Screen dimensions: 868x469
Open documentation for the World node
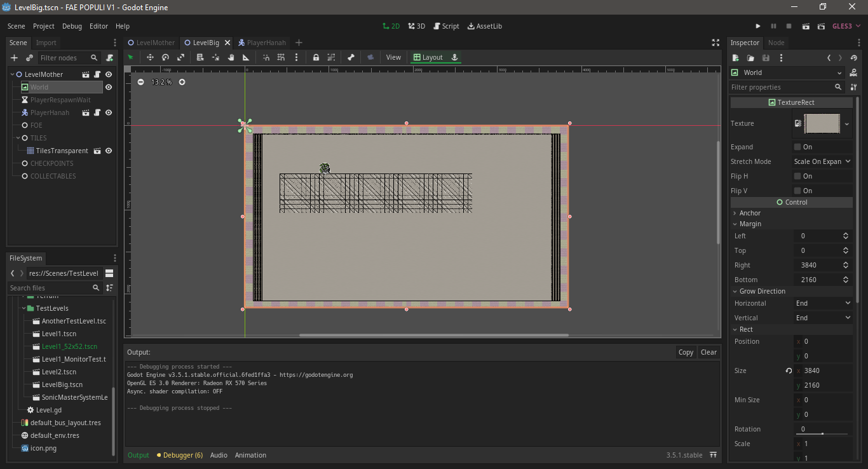click(x=853, y=73)
